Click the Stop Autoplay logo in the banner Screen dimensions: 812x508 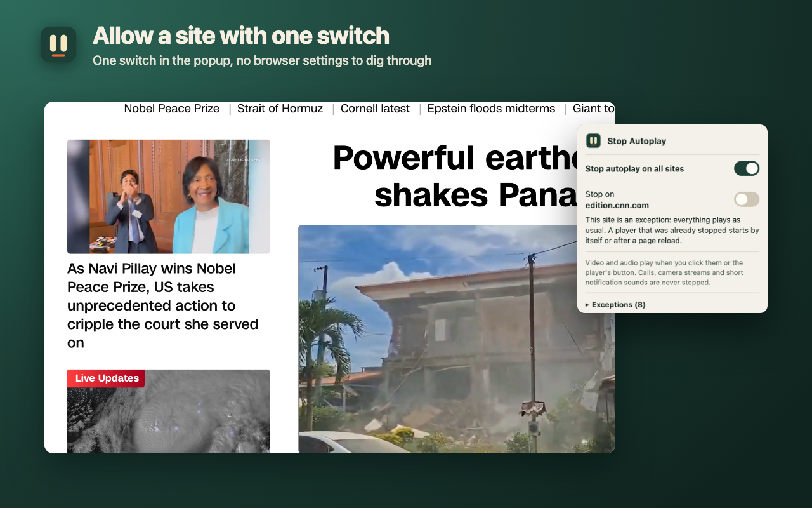pyautogui.click(x=58, y=44)
